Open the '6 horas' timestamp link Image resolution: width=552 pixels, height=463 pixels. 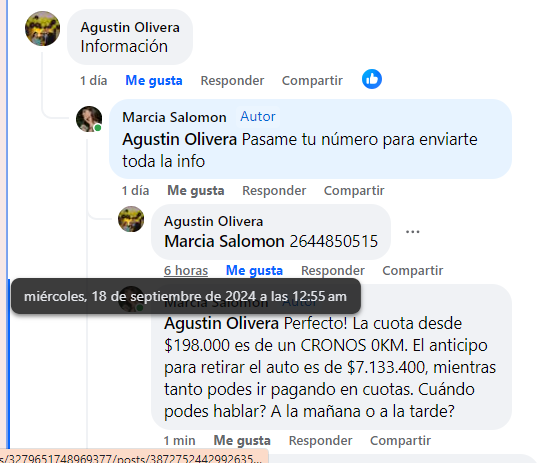pyautogui.click(x=186, y=270)
